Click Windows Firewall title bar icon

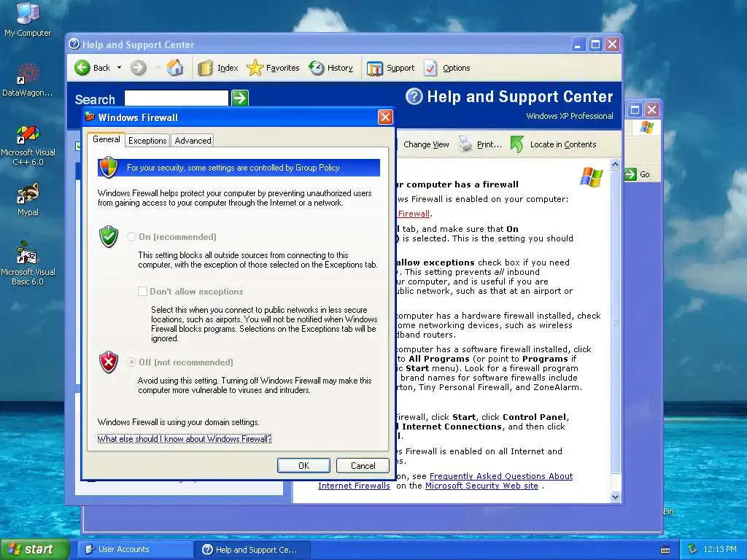90,117
